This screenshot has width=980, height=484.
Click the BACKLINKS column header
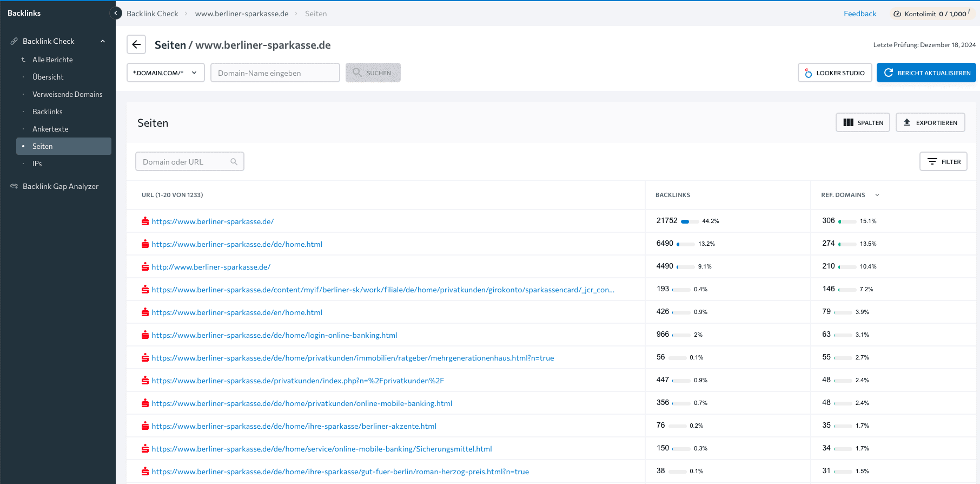pos(673,195)
